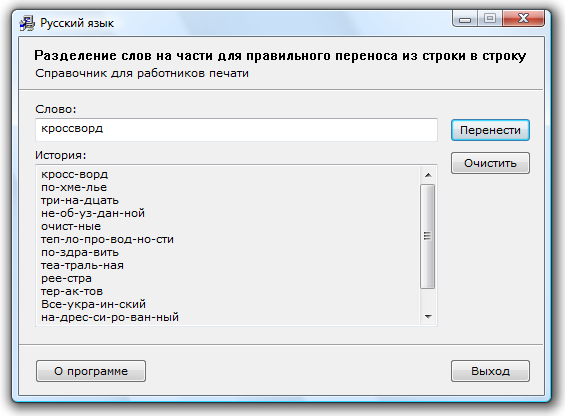Select history entry на-дрес-си-ро-ван-ный
This screenshot has height=416, width=565.
(110, 317)
